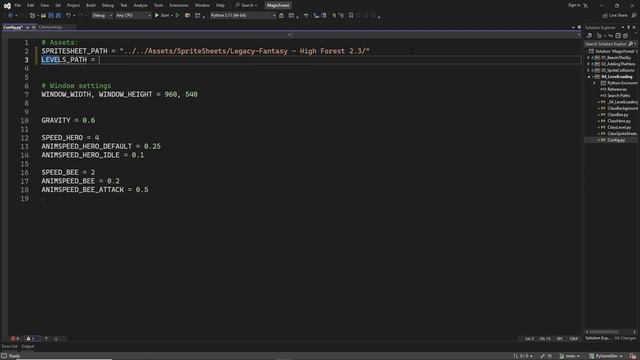Select Solution 'MagicForest' in Solution Explorer

point(613,51)
